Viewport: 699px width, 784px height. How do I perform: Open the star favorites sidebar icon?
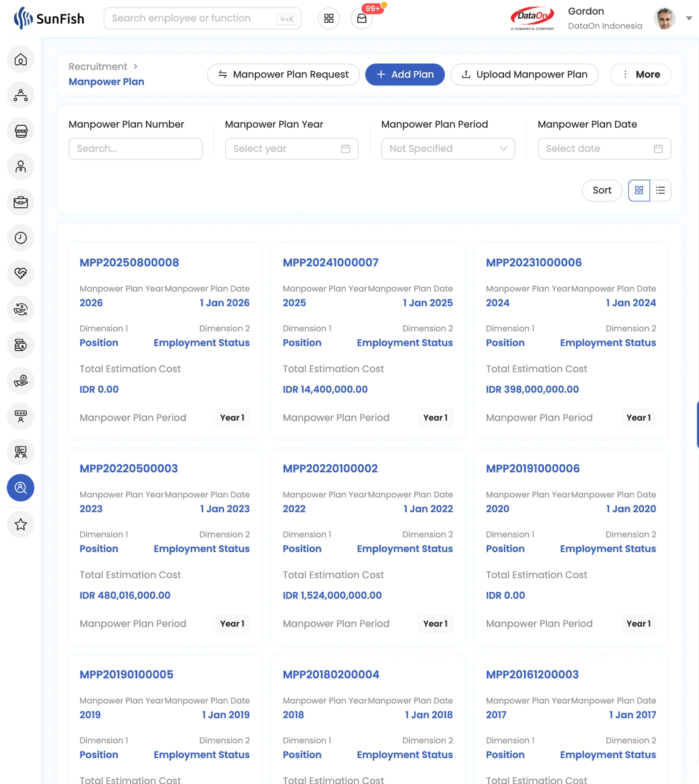tap(21, 524)
